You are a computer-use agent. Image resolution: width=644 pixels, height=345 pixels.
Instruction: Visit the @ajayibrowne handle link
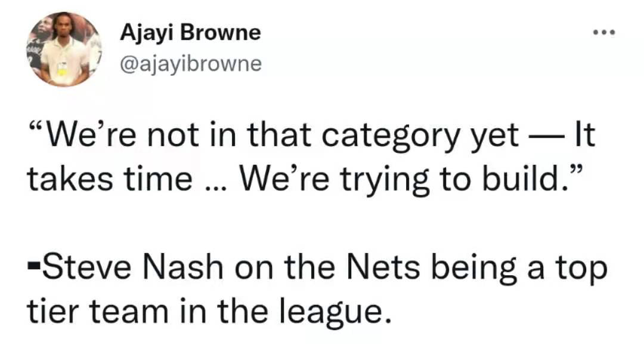[x=191, y=63]
